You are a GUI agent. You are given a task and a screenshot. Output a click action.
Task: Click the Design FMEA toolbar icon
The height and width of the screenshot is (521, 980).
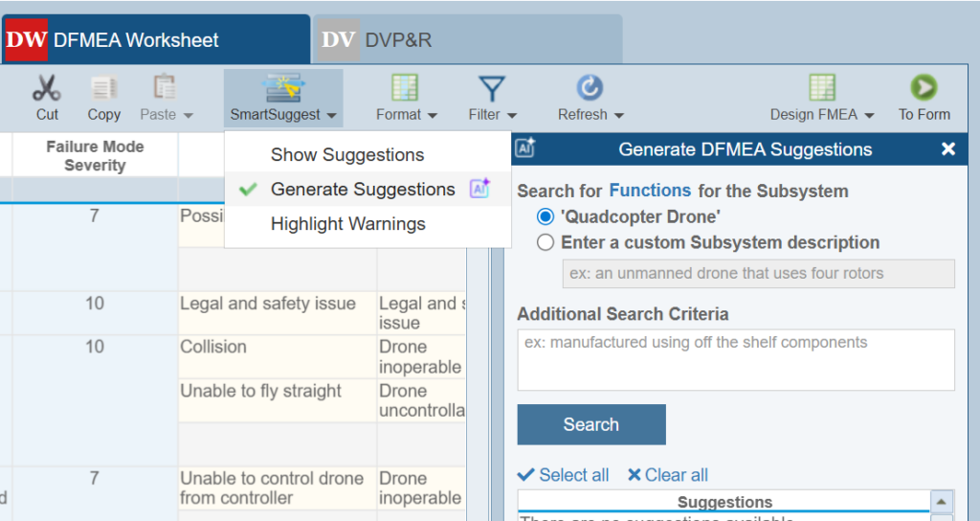821,89
